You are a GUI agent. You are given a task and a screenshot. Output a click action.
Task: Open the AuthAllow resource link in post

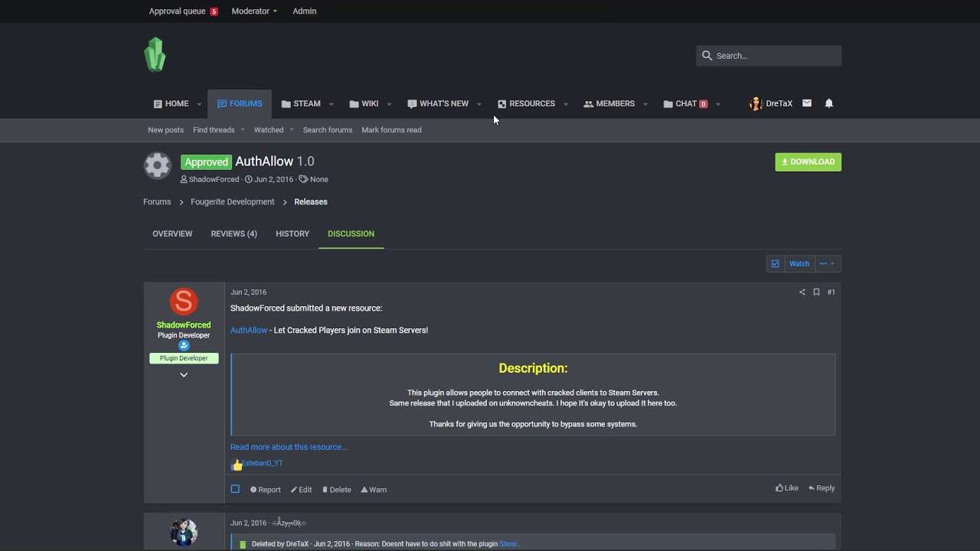pos(249,331)
